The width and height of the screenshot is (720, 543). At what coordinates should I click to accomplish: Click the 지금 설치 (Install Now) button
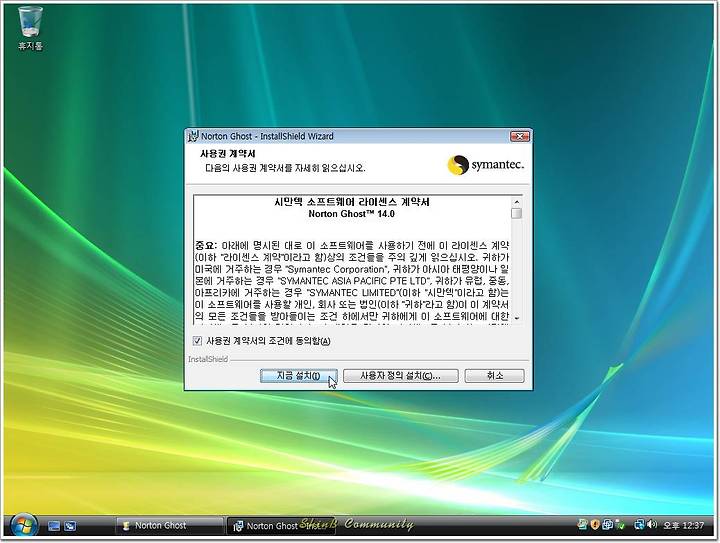coord(298,375)
